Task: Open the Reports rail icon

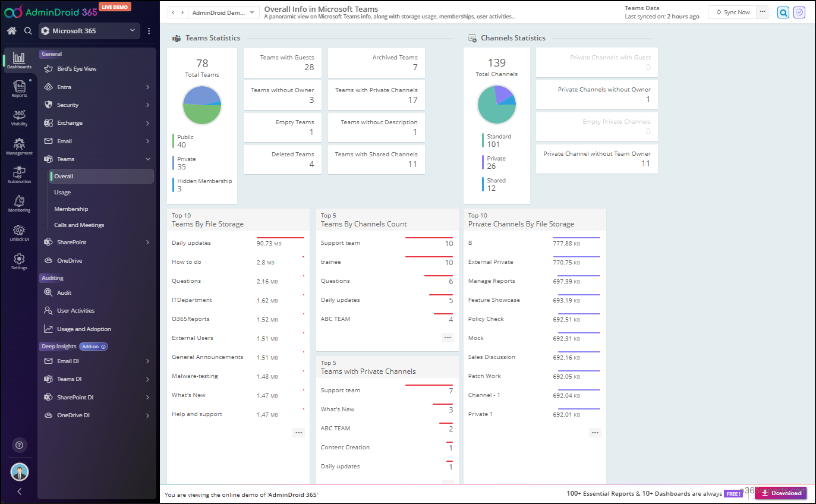Action: (x=19, y=89)
